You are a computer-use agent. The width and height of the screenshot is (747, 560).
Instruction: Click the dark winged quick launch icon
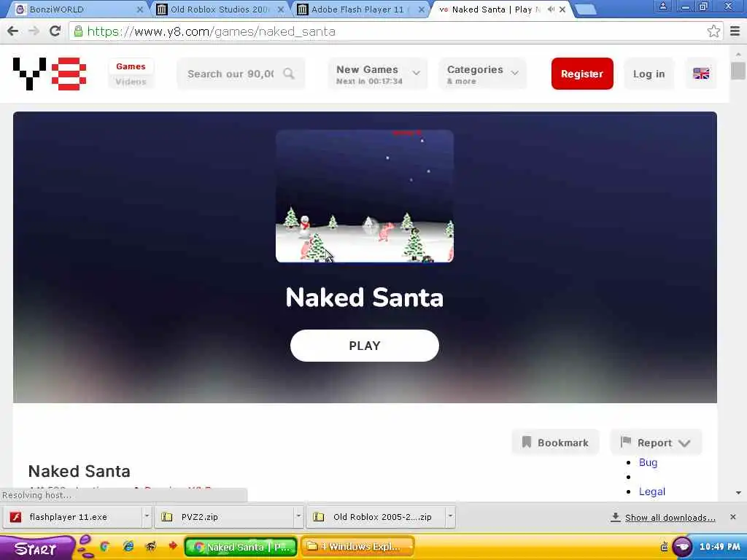pyautogui.click(x=150, y=547)
